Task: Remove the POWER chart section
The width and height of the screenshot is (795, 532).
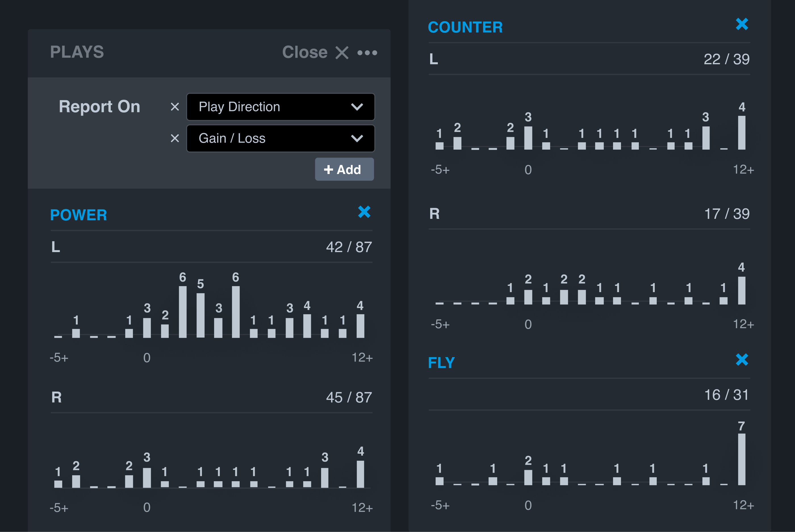Action: click(x=364, y=212)
